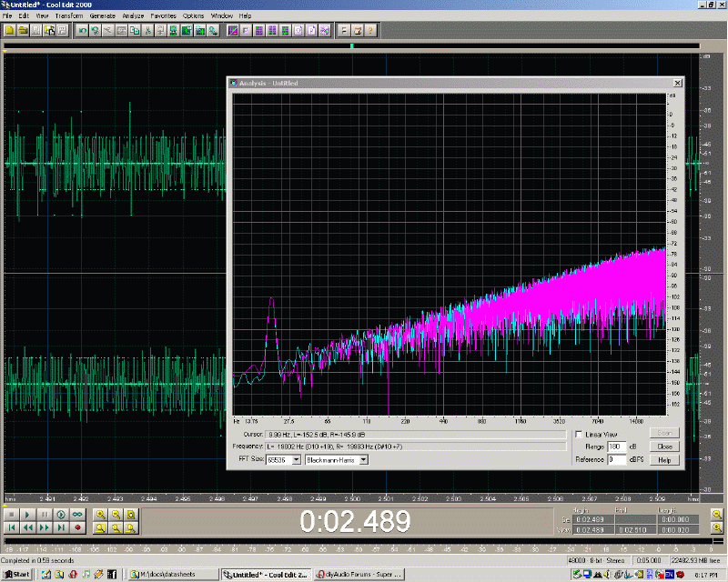Viewport: 728px width, 582px height.
Task: Click the Copy toolbar icon
Action: [x=135, y=31]
